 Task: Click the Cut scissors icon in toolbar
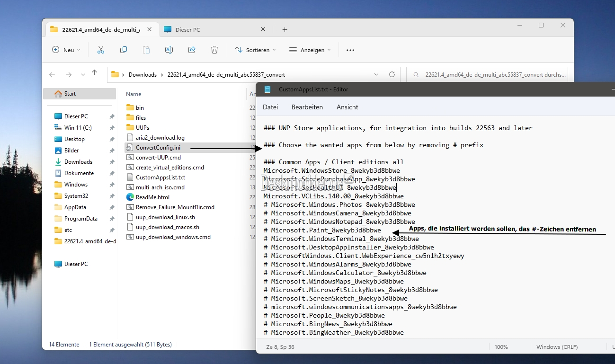101,50
